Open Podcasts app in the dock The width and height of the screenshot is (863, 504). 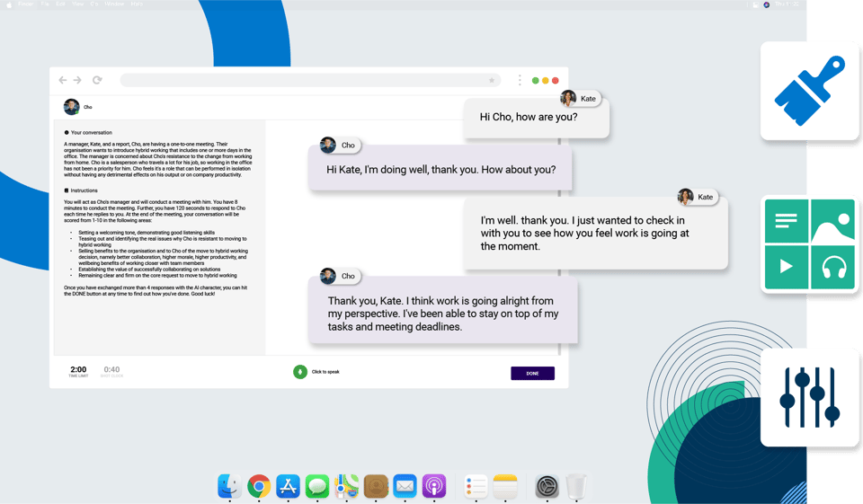point(434,486)
